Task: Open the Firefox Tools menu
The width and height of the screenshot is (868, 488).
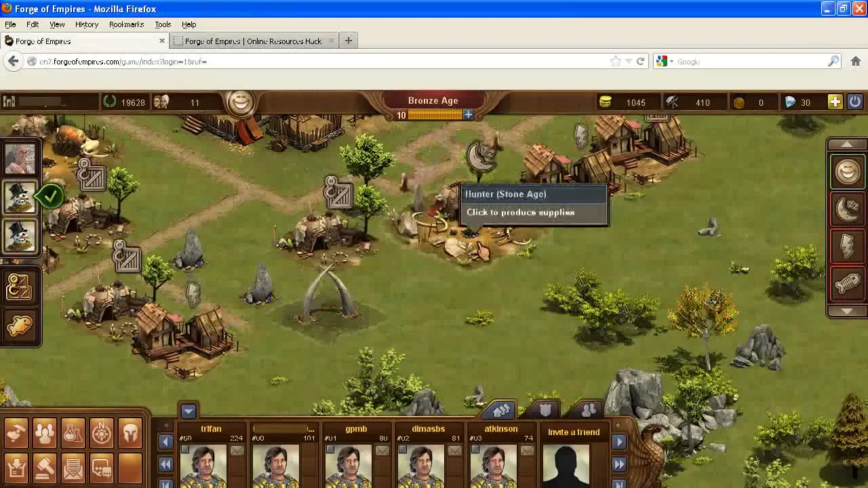Action: click(x=163, y=24)
